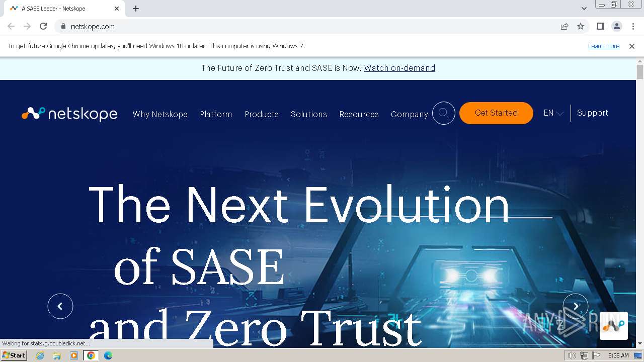This screenshot has height=362, width=644.
Task: Launch Microsoft Edge from taskbar
Action: coord(108,355)
